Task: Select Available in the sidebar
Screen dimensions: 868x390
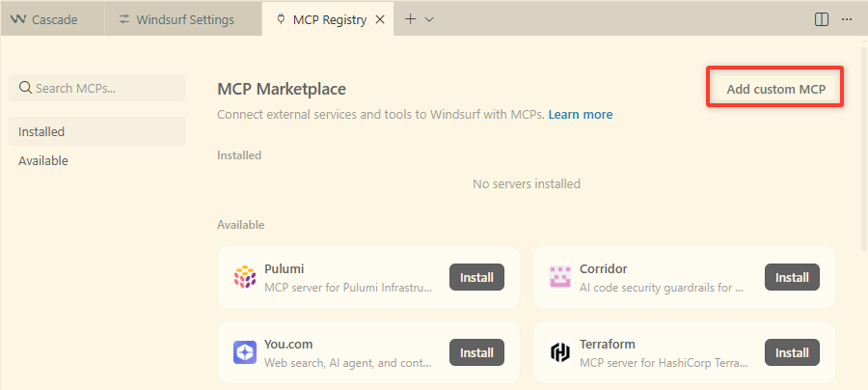Action: point(97,160)
